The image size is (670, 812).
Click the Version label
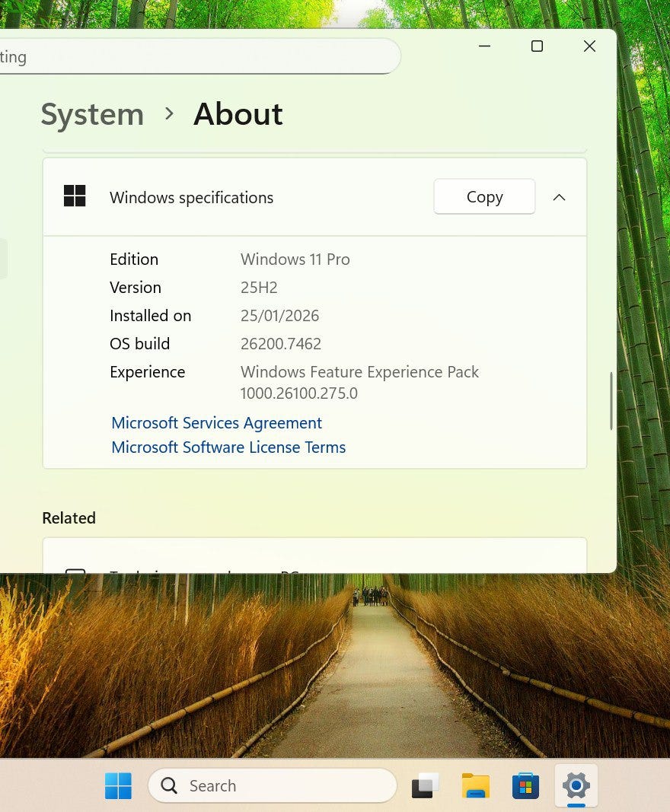pos(136,288)
